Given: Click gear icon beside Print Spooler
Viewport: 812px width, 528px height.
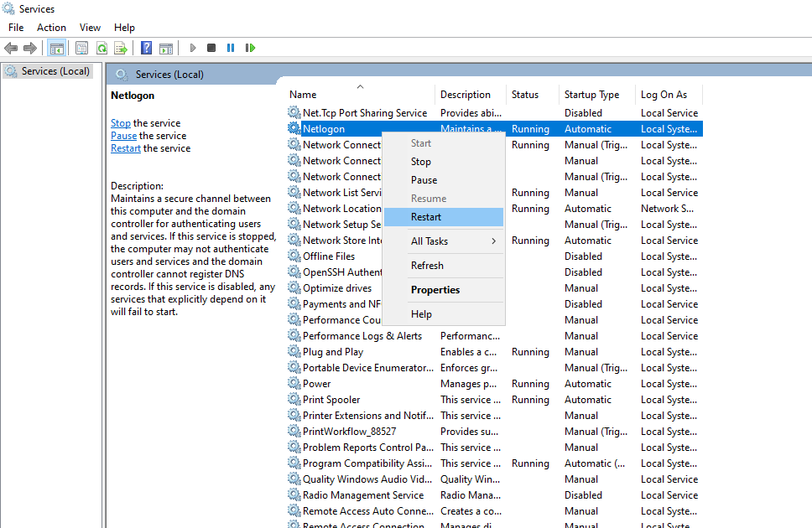Looking at the screenshot, I should tap(294, 399).
